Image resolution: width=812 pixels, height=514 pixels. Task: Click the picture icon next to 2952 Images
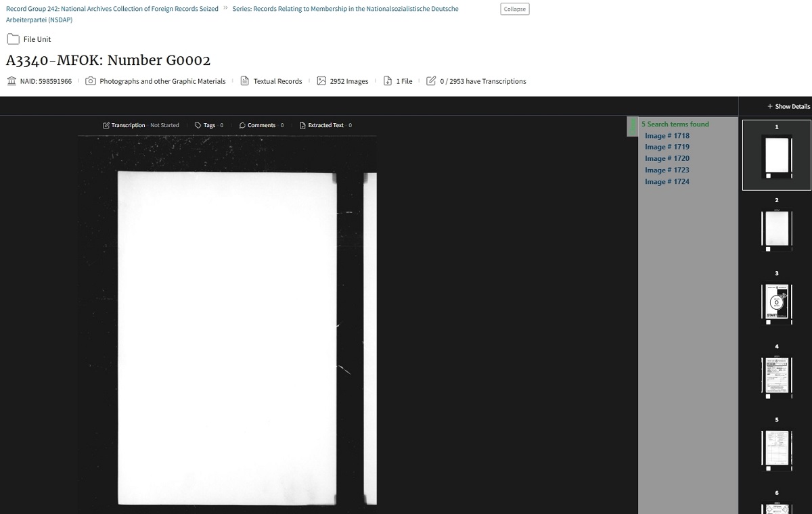(x=321, y=80)
